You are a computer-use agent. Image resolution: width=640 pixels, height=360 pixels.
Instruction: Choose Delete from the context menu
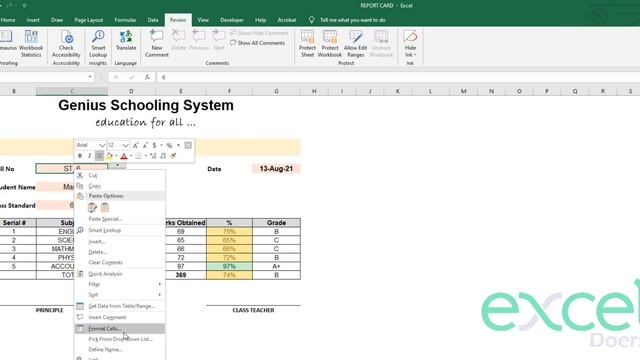[x=120, y=252]
